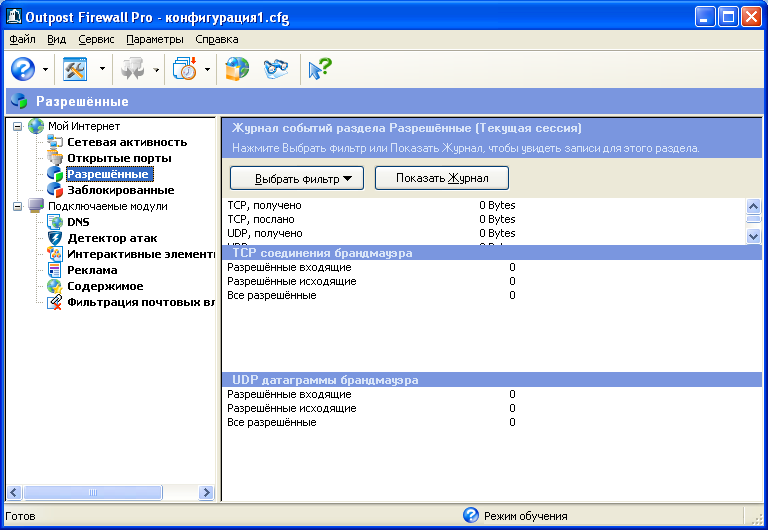Click the grayed policy arrows toolbar icon

[132, 69]
